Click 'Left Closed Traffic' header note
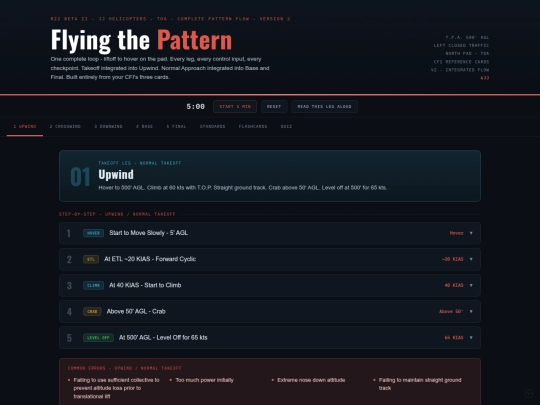The height and width of the screenshot is (405, 540). [461, 45]
